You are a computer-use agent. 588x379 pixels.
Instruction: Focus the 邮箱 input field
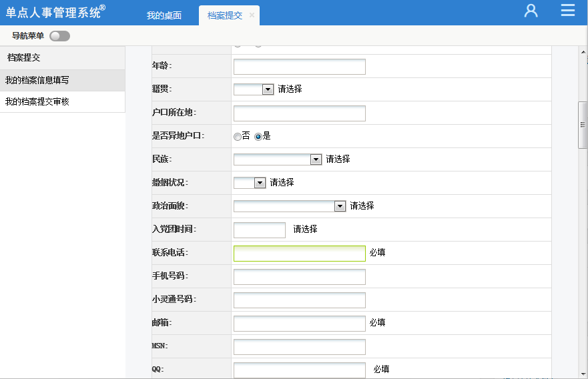coord(299,324)
